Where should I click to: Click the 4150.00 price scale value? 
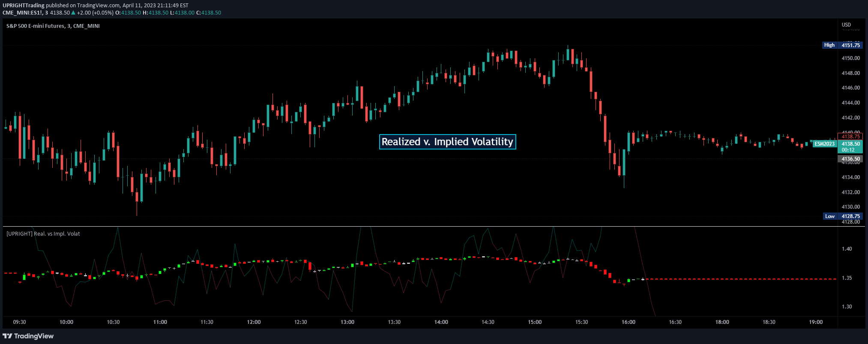coord(850,58)
